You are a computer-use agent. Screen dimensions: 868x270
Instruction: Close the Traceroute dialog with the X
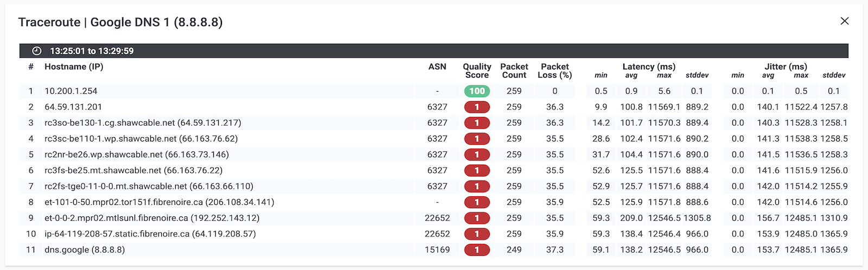(844, 21)
